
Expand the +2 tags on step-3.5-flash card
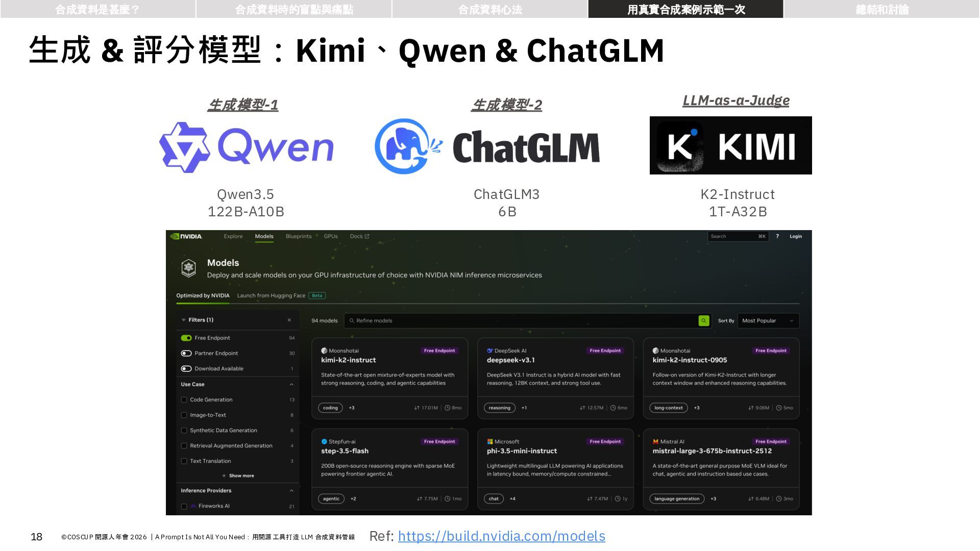(353, 498)
